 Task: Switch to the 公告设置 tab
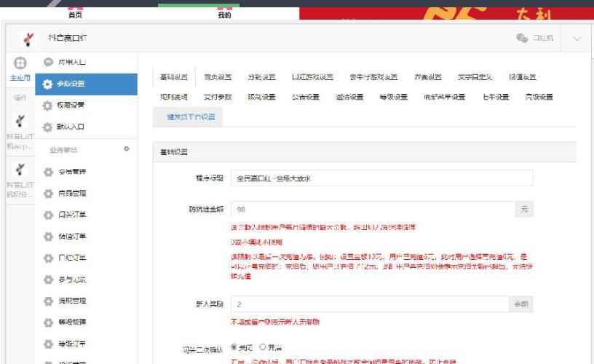306,97
